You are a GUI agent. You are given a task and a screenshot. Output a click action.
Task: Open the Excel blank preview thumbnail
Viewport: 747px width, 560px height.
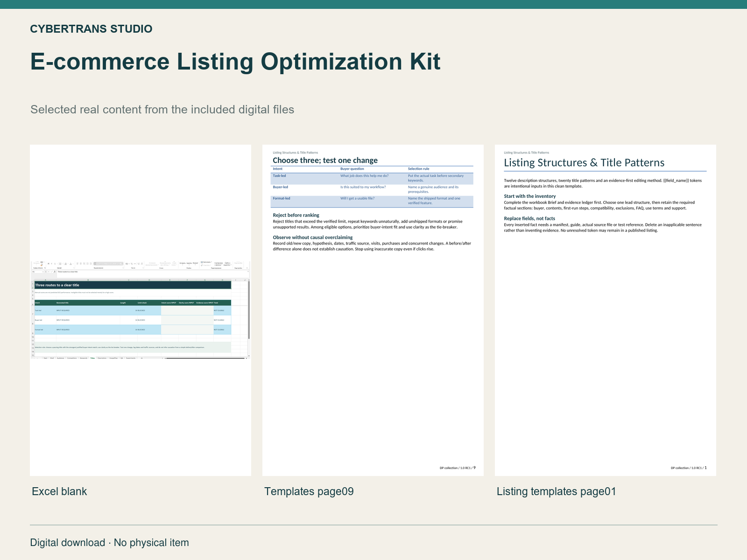click(141, 310)
